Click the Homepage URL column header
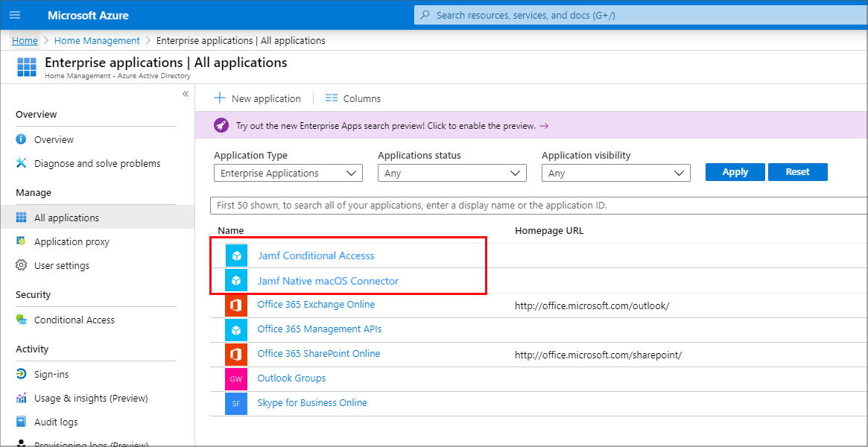868x447 pixels. (549, 230)
